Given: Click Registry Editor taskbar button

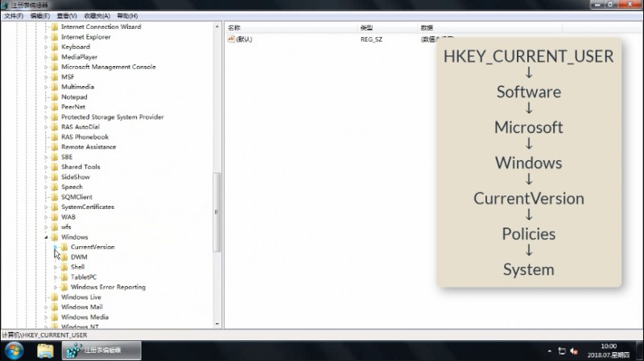Looking at the screenshot, I should (101, 351).
